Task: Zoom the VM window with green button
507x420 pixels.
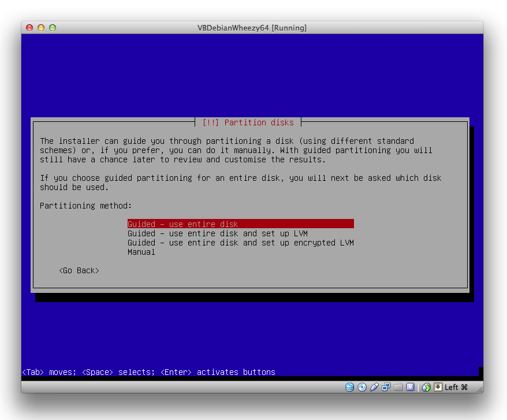Action: tap(53, 28)
